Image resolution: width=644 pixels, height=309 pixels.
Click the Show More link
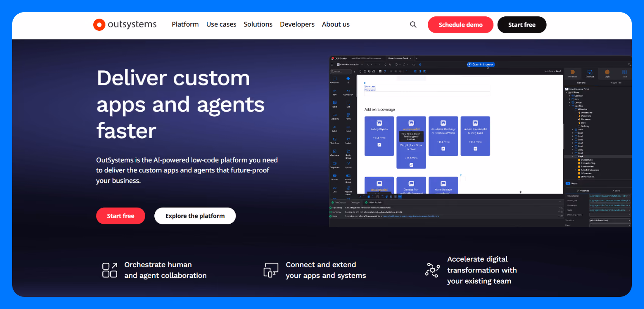point(370,90)
